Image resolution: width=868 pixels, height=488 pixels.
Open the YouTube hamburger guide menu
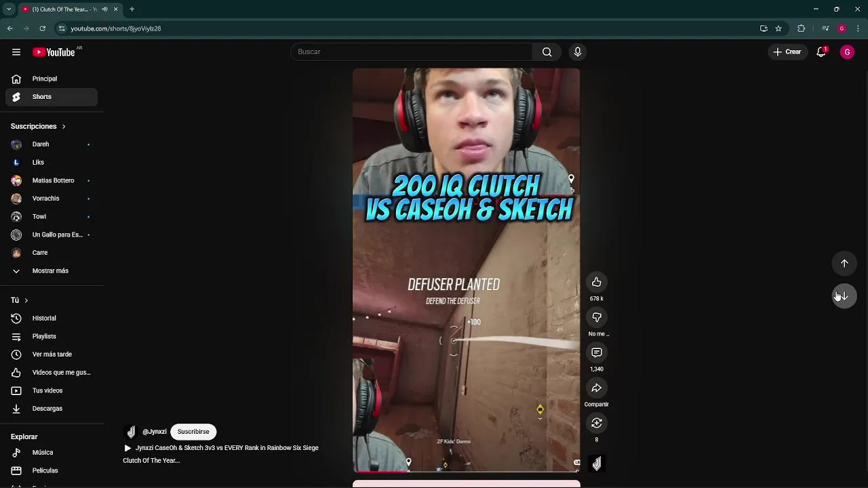(x=16, y=52)
